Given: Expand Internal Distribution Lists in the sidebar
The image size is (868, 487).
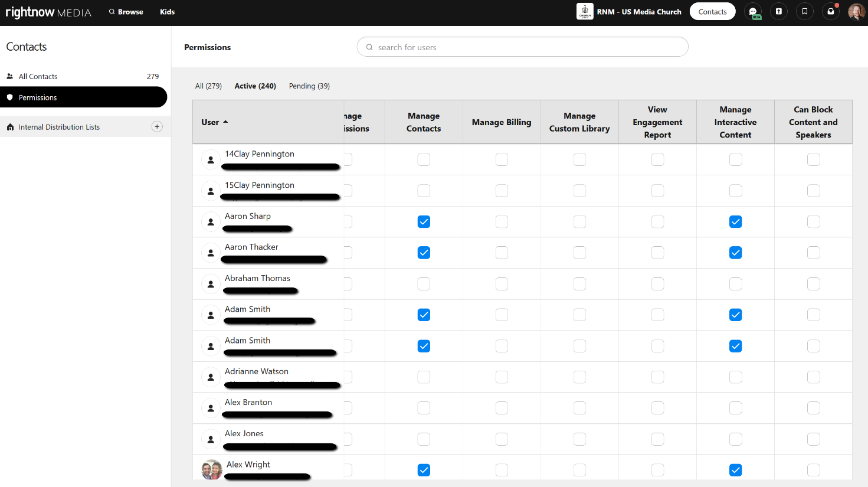Looking at the screenshot, I should tap(59, 126).
